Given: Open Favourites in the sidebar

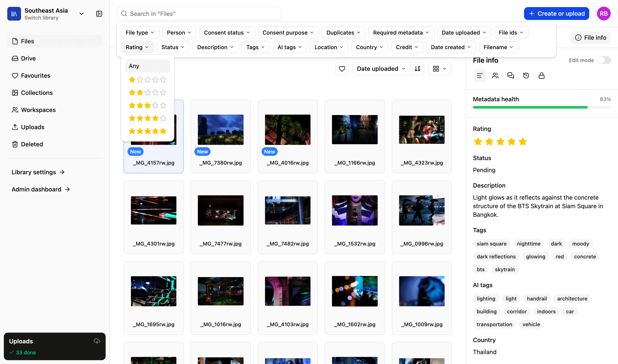Looking at the screenshot, I should point(55,76).
